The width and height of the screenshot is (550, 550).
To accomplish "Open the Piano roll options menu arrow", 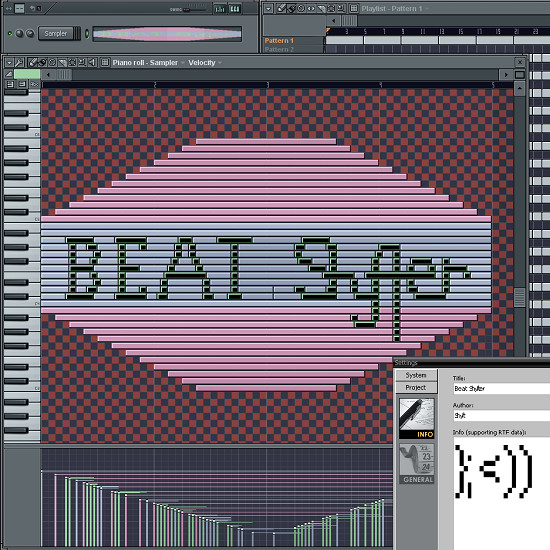I will pos(9,63).
